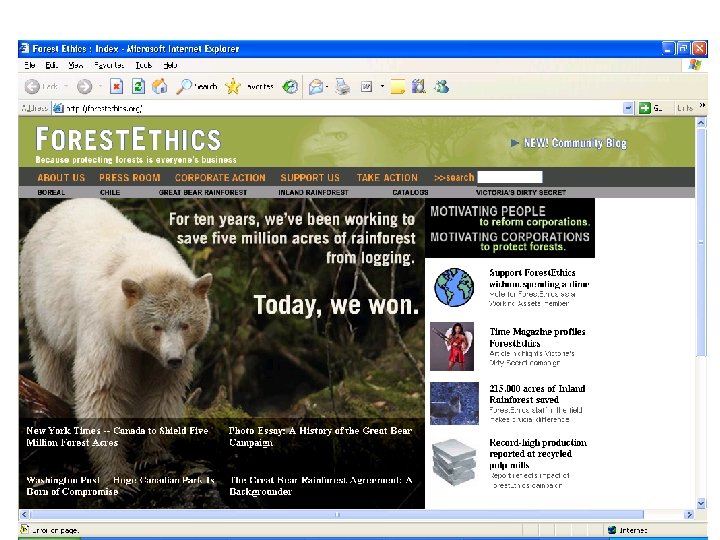Click the site search input field
Image resolution: width=720 pixels, height=540 pixels.
[510, 177]
